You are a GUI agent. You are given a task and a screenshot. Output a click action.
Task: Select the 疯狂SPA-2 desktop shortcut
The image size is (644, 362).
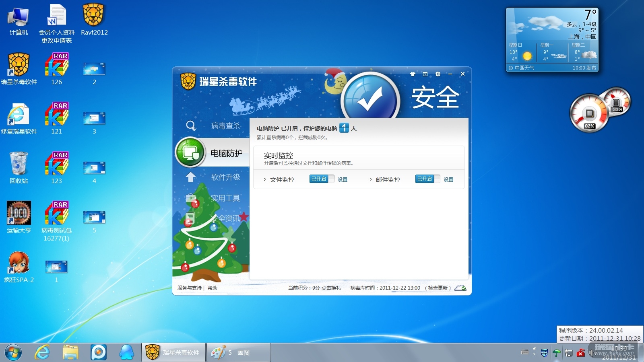(x=19, y=267)
